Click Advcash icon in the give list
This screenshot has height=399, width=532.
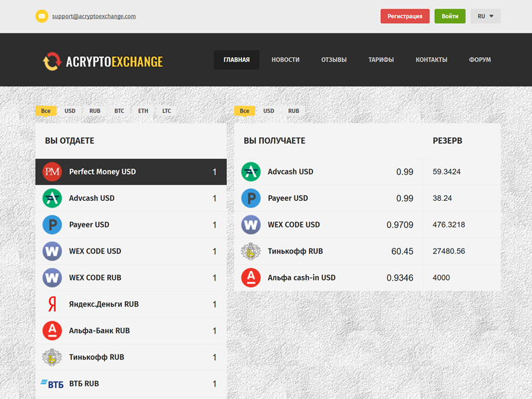52,198
